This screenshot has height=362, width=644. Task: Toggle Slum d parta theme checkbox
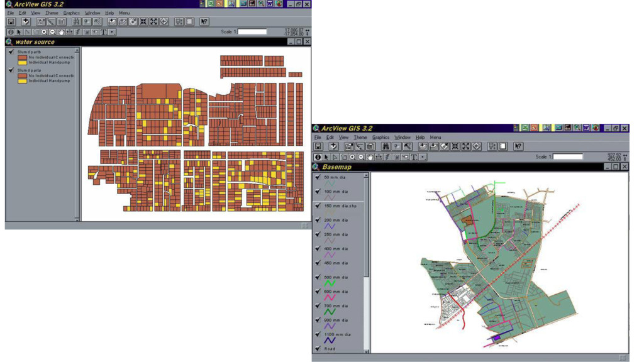(11, 70)
